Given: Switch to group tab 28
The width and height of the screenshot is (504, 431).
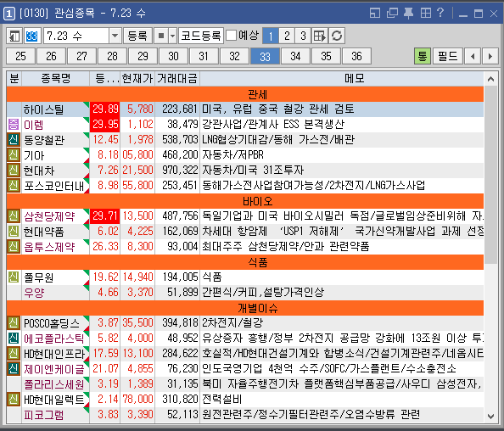Looking at the screenshot, I should click(x=112, y=56).
